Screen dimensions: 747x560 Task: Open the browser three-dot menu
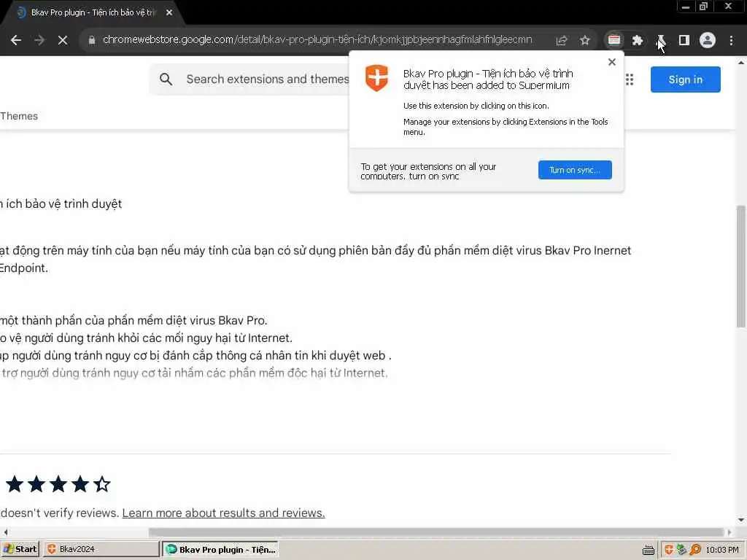[x=731, y=41]
